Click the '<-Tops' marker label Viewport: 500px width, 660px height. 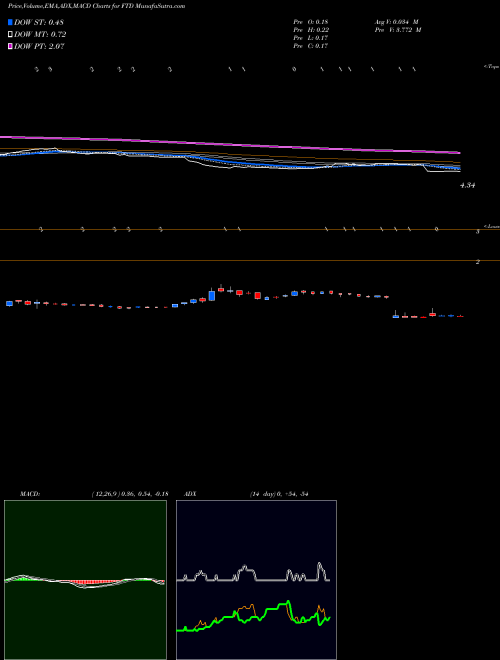(491, 67)
